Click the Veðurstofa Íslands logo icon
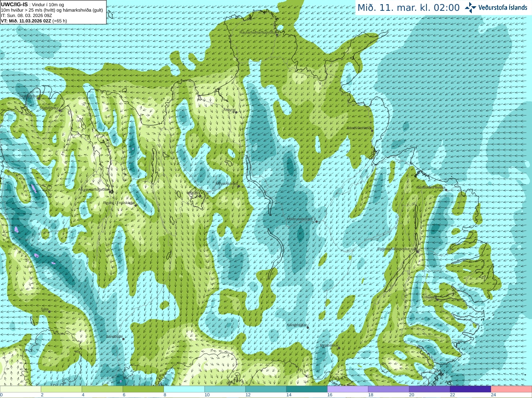 pyautogui.click(x=470, y=7)
